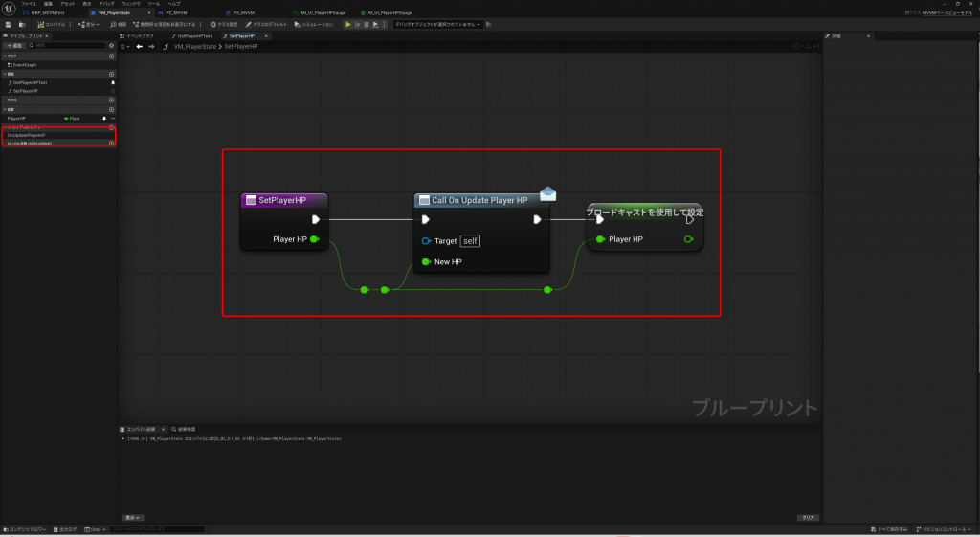Screen dimensions: 980x537
Task: Click the navigate back arrow in graph
Action: (x=139, y=46)
